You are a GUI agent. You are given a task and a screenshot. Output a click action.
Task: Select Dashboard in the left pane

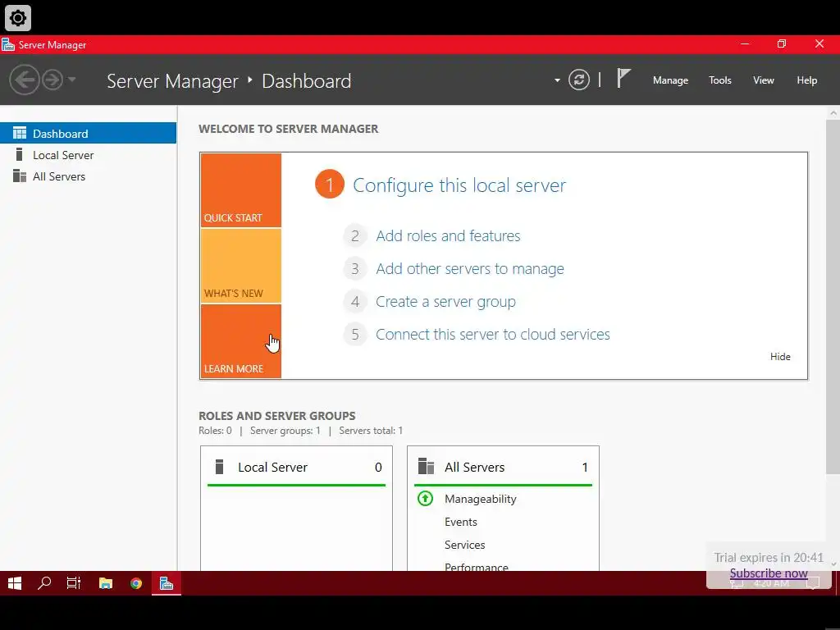pyautogui.click(x=88, y=134)
